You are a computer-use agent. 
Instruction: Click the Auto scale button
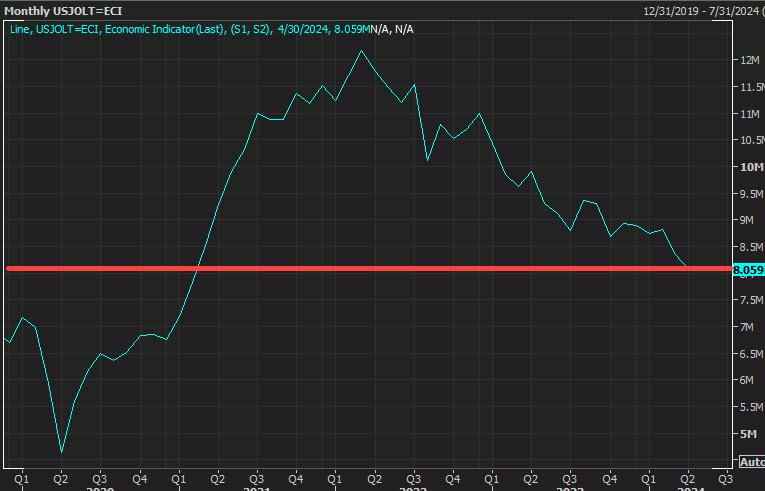(x=749, y=461)
